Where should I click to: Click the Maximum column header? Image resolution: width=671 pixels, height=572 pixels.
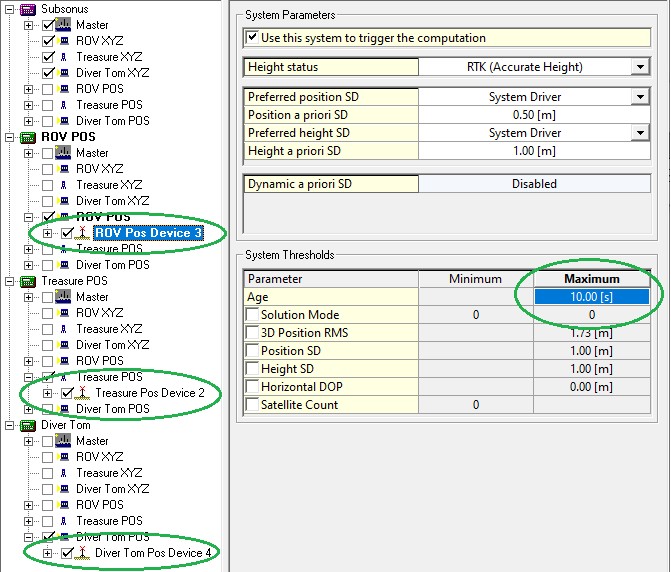tap(592, 279)
